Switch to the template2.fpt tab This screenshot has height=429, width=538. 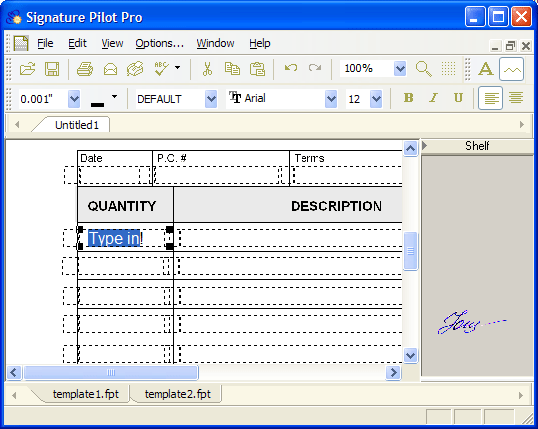[x=177, y=394]
